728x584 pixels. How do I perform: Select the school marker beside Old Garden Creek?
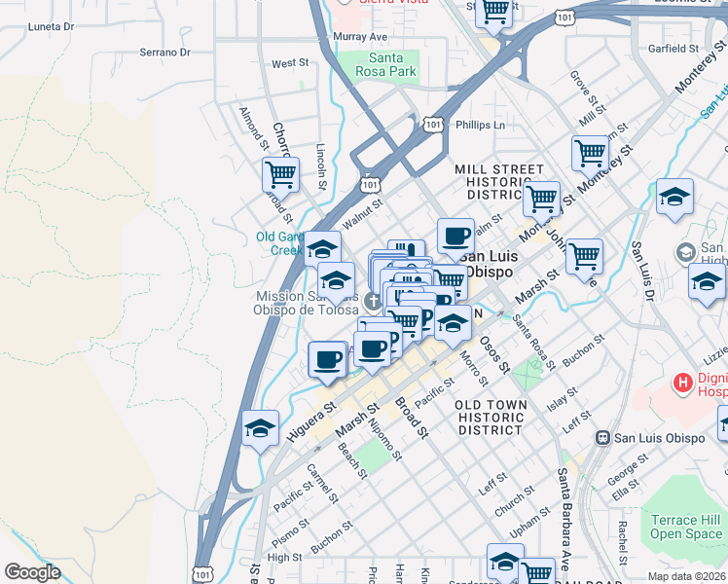(x=323, y=251)
